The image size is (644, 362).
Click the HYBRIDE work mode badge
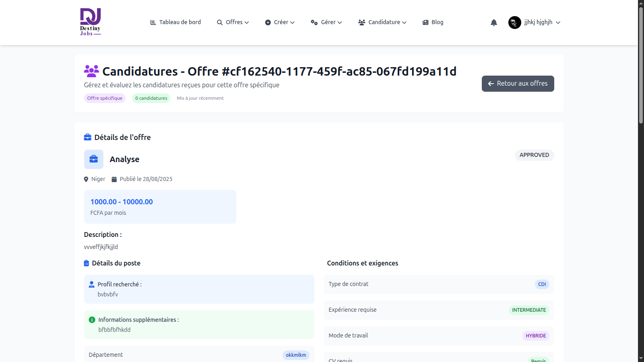coord(536,336)
